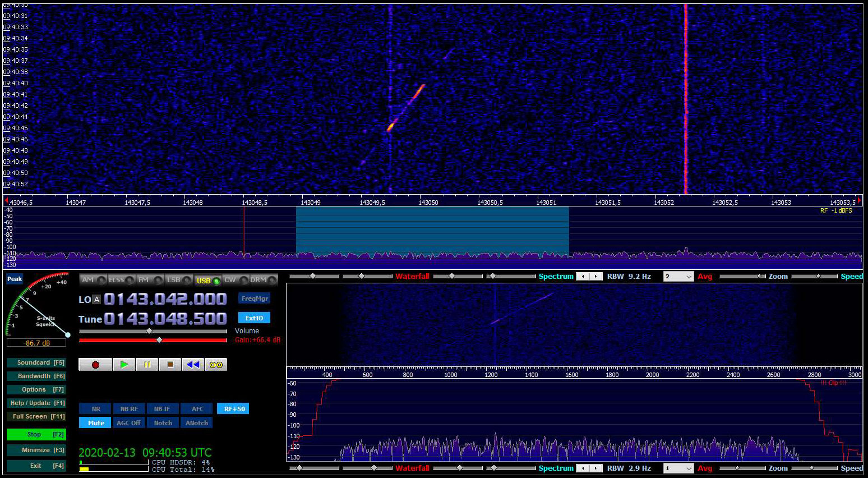Click the upper Speed slider
The height and width of the screenshot is (478, 868).
[814, 277]
